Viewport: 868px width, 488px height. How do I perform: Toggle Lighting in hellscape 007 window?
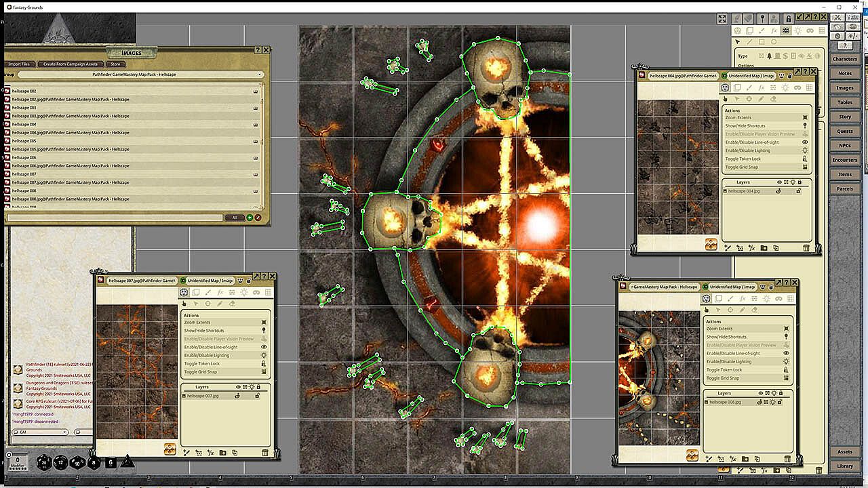(226, 355)
